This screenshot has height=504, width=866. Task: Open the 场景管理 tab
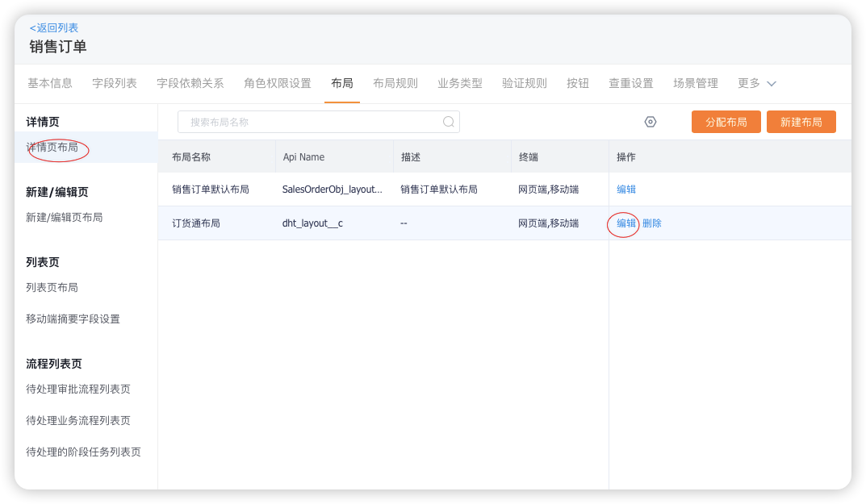click(x=696, y=83)
